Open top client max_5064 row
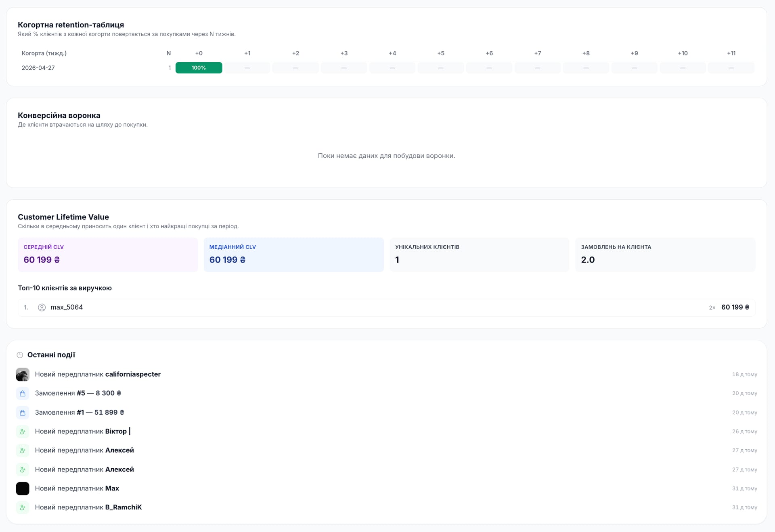This screenshot has height=532, width=775. (386, 307)
